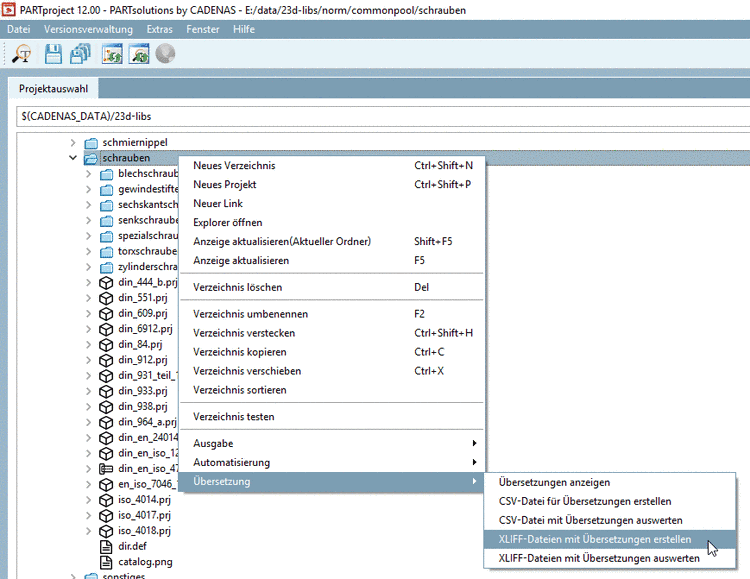Viewport: 750px width, 579px height.
Task: Click the folder icon beside schmiernippel
Action: pos(91,143)
